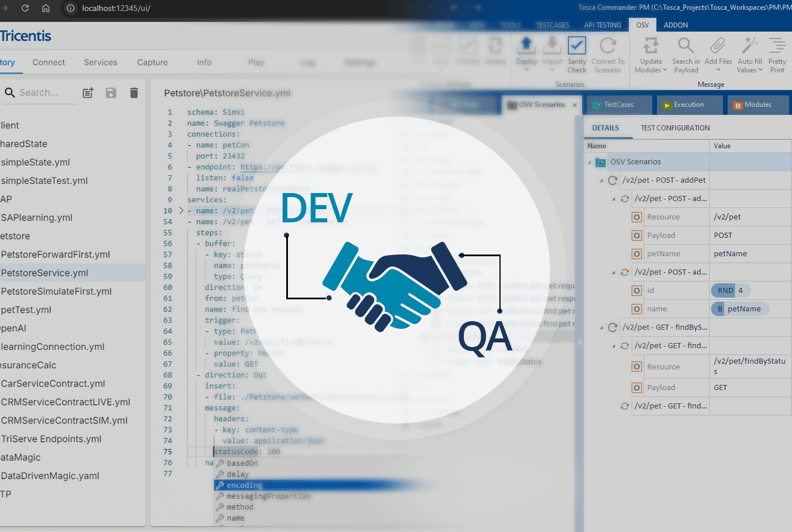Open the TESTCASES ribbon tab
This screenshot has width=792, height=532.
pos(552,25)
